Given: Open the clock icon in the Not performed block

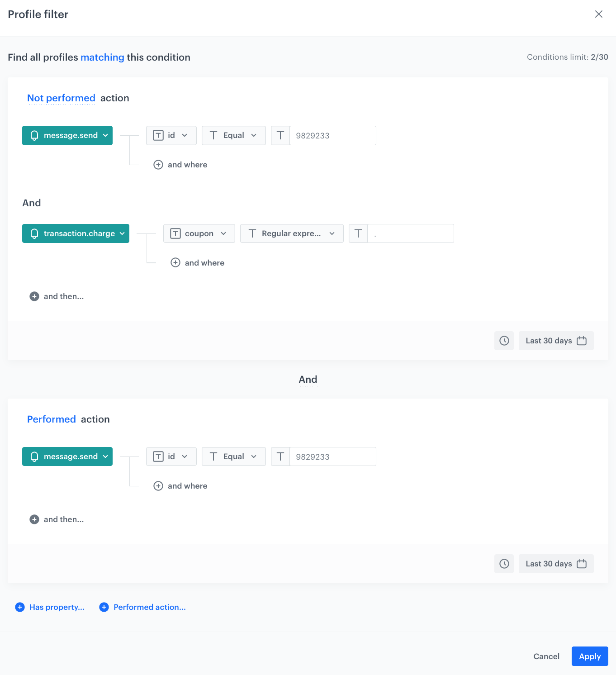Looking at the screenshot, I should 504,340.
